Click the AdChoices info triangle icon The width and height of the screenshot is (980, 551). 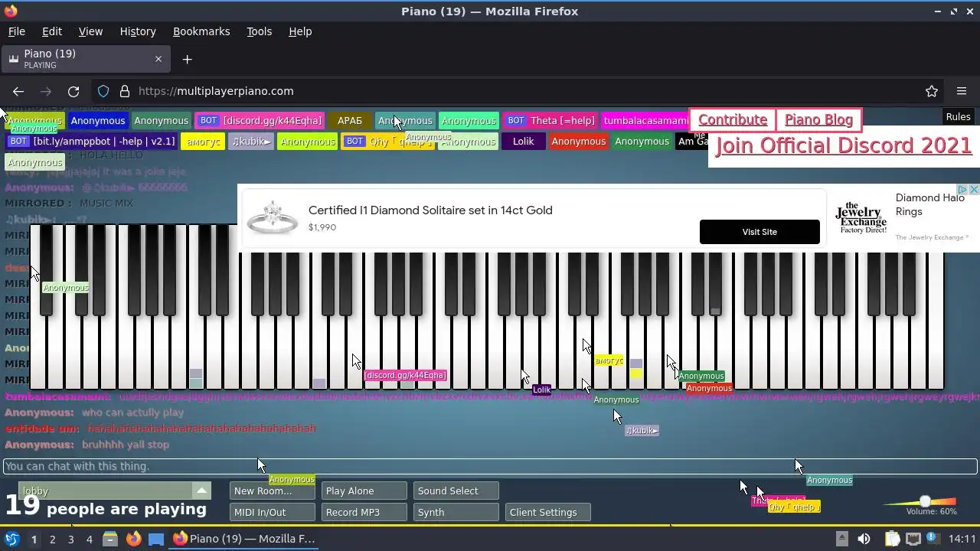coord(964,189)
